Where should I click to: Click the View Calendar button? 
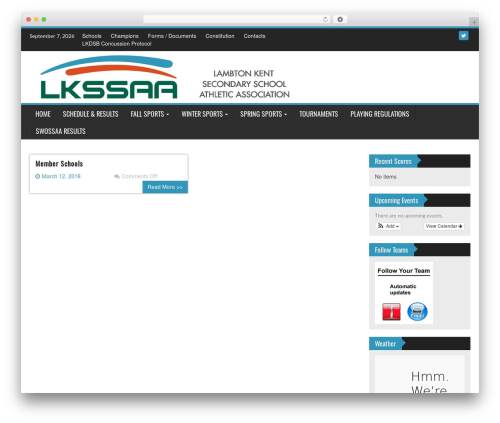click(x=444, y=226)
